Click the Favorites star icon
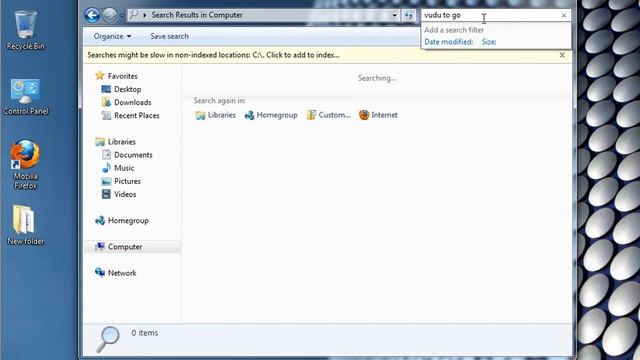The image size is (640, 360). pyautogui.click(x=100, y=76)
